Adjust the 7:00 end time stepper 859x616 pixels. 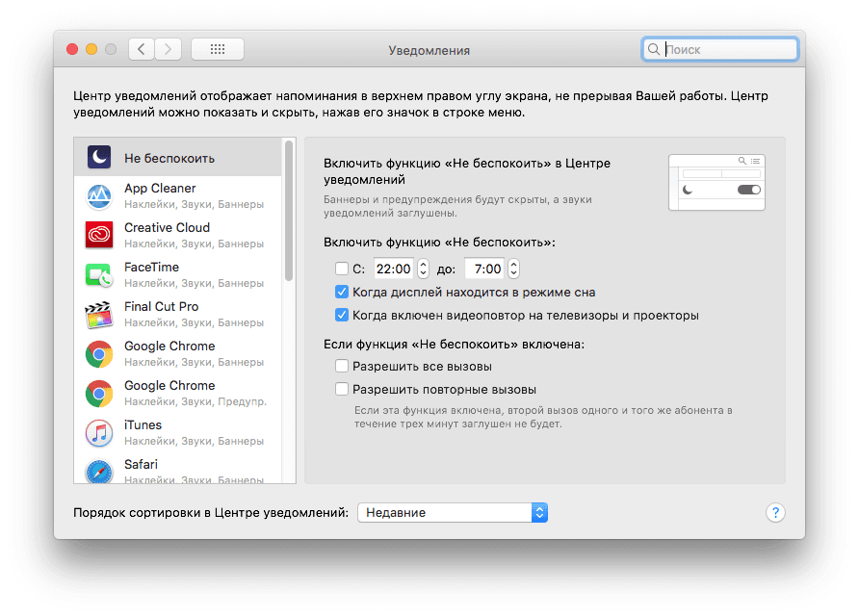coord(513,269)
